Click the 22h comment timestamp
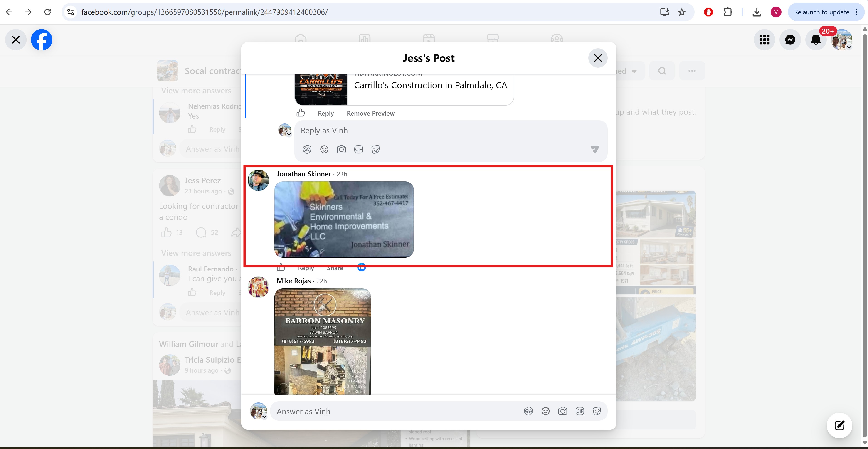The image size is (868, 449). click(321, 281)
